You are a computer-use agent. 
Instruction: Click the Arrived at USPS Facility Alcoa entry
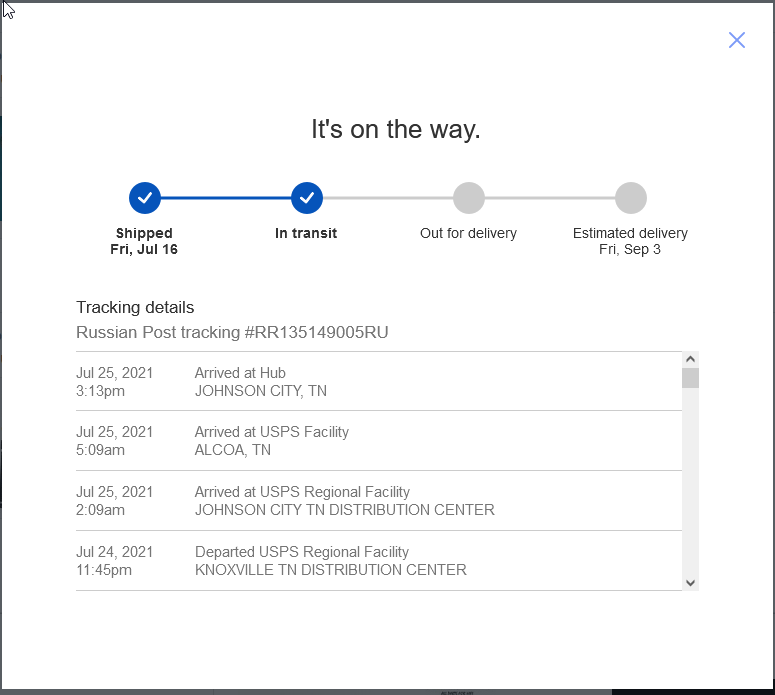[x=379, y=440]
